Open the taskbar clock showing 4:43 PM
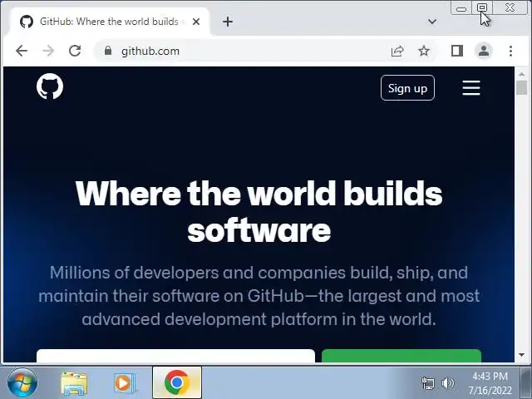This screenshot has width=532, height=399. tap(490, 383)
